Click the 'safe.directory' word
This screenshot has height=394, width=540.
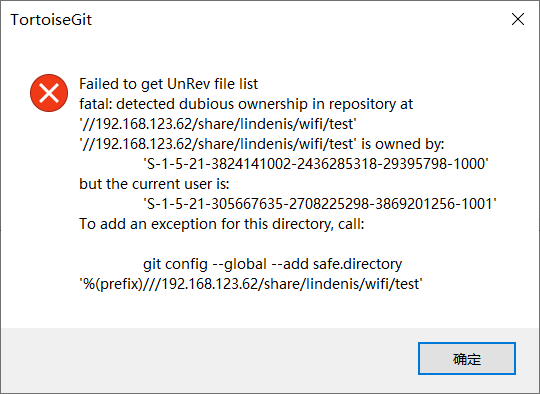(357, 264)
